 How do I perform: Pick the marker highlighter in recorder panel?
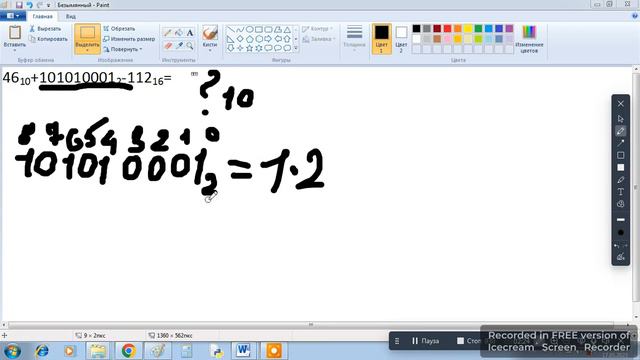tap(620, 180)
